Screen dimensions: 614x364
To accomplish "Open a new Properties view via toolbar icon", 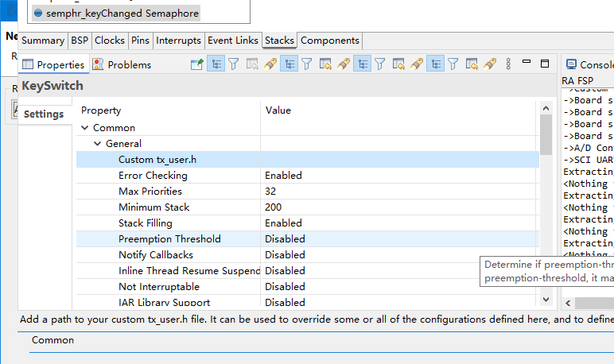I will coord(197,64).
